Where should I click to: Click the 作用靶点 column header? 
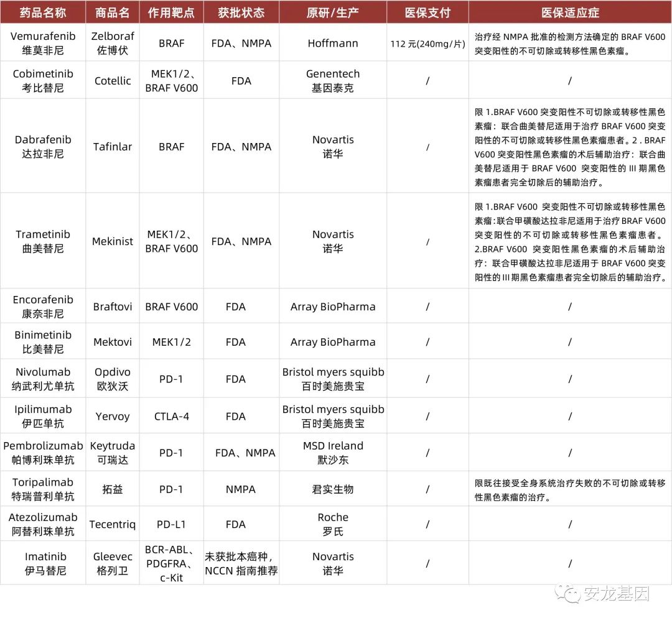(x=172, y=12)
